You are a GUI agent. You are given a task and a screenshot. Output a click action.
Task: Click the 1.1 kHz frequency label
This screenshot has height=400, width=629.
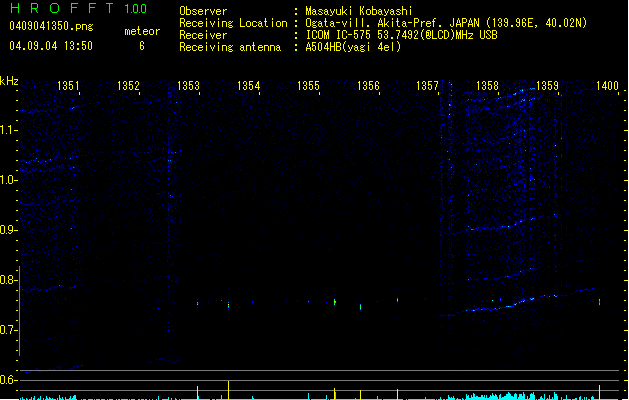[8, 130]
